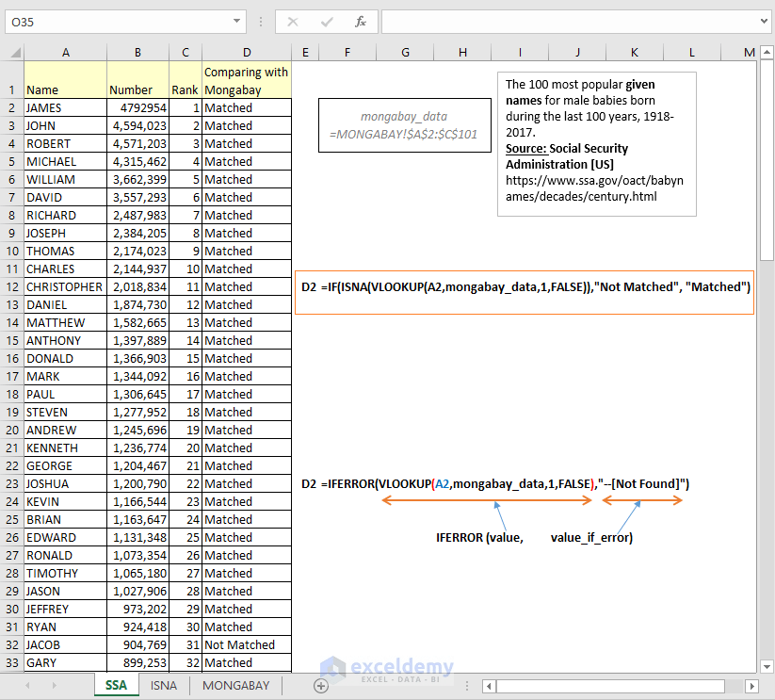Open the Name Box dropdown
The width and height of the screenshot is (775, 700).
coord(238,21)
